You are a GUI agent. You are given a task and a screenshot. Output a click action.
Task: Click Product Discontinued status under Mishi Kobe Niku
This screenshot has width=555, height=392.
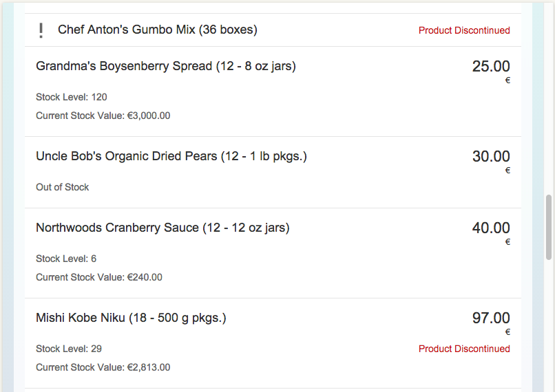point(464,349)
